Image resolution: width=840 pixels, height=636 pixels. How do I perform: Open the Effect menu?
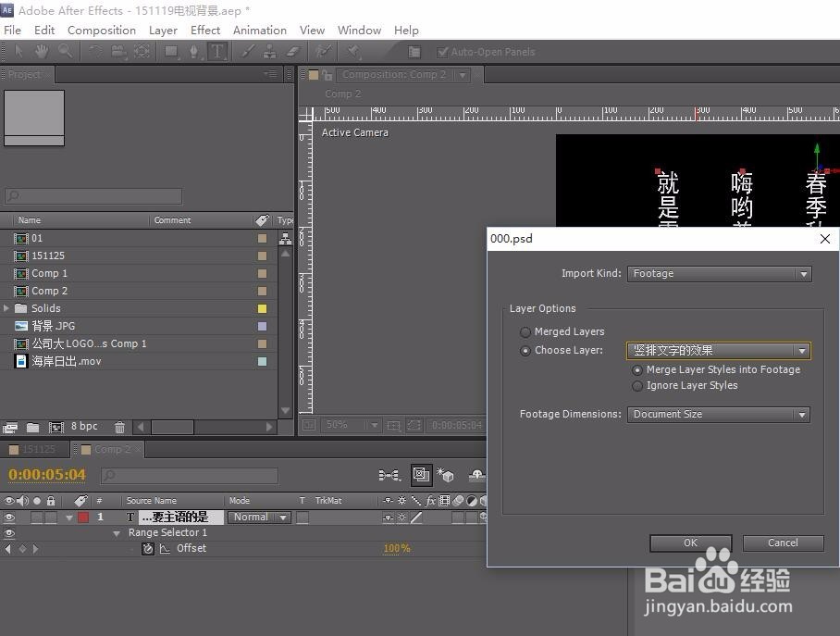click(205, 31)
